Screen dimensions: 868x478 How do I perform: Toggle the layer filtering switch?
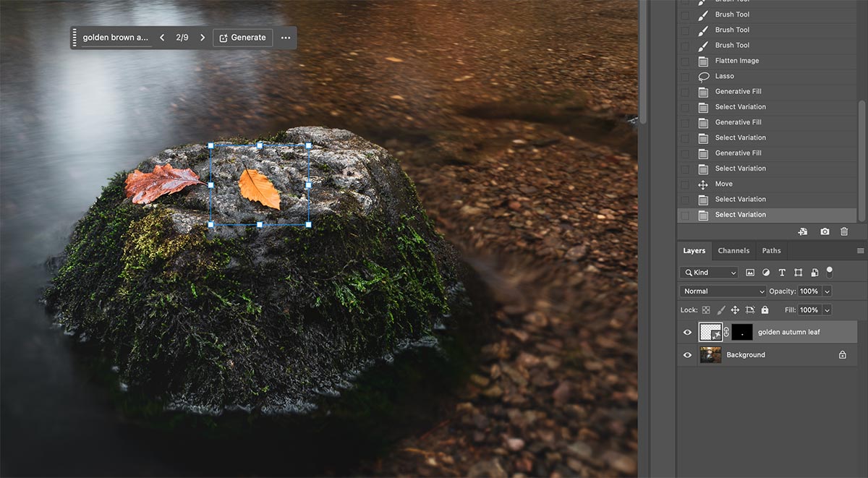[829, 271]
